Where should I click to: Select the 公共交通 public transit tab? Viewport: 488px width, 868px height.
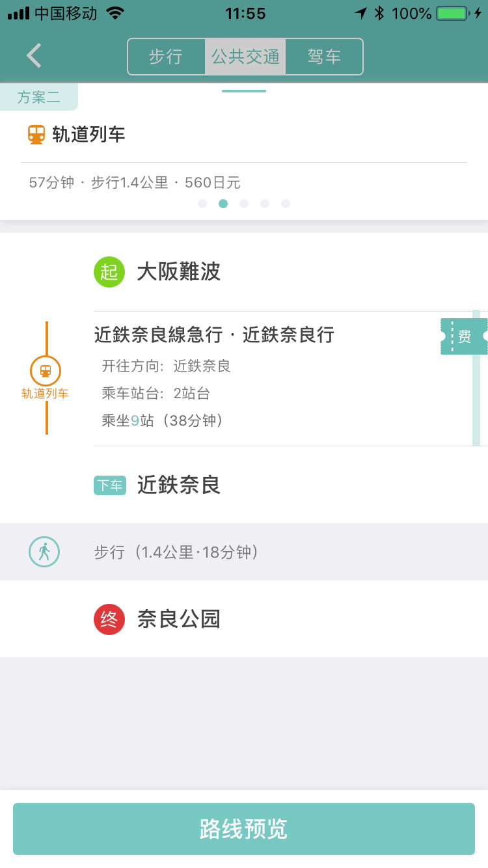point(245,57)
